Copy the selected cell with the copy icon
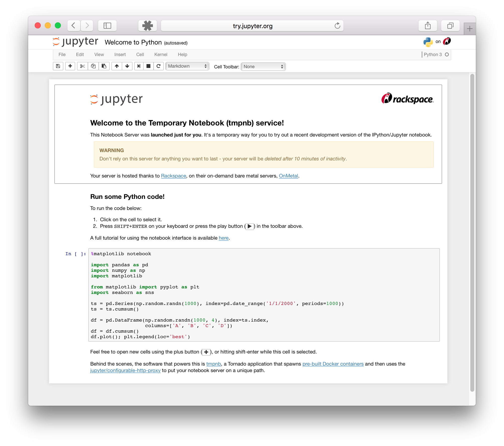This screenshot has width=504, height=446. point(93,66)
